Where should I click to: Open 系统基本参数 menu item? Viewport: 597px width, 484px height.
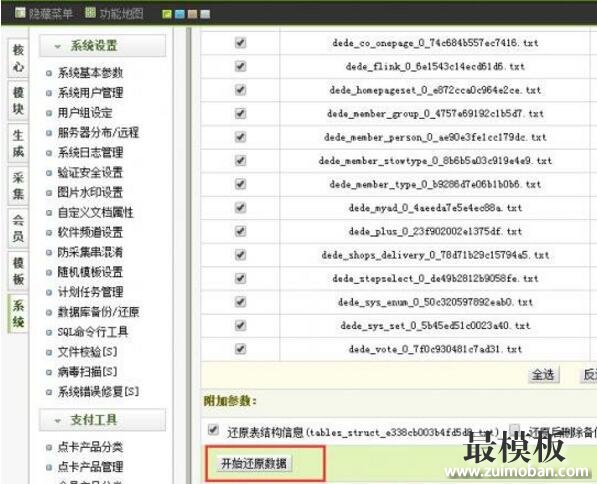(90, 73)
